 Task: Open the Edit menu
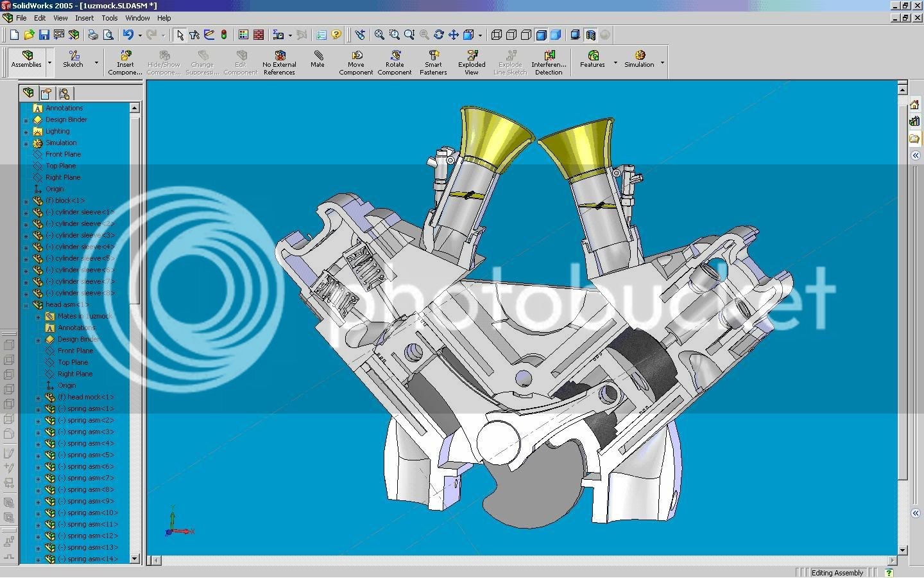[40, 18]
